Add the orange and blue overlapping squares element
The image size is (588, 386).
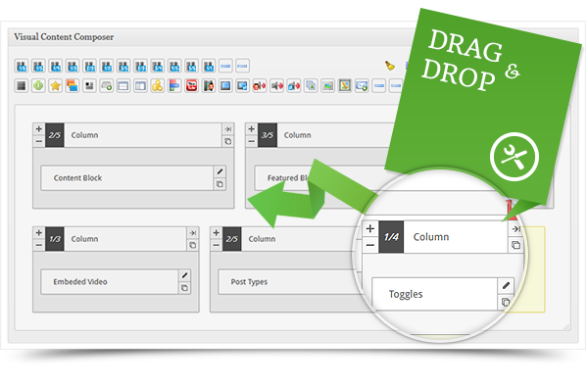[72, 86]
